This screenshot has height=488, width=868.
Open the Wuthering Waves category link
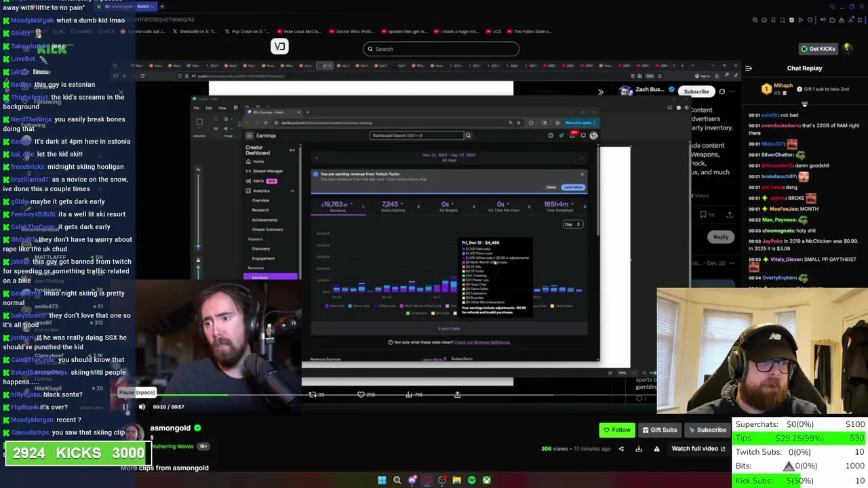pyautogui.click(x=172, y=446)
